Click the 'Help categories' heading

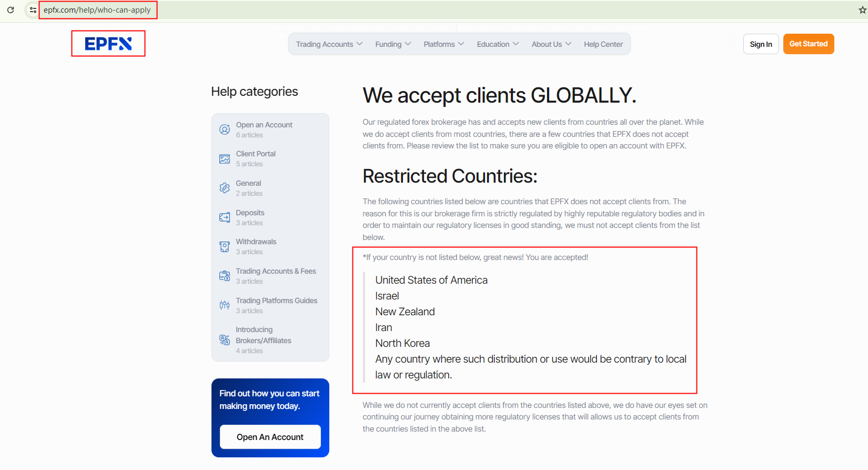click(x=255, y=92)
